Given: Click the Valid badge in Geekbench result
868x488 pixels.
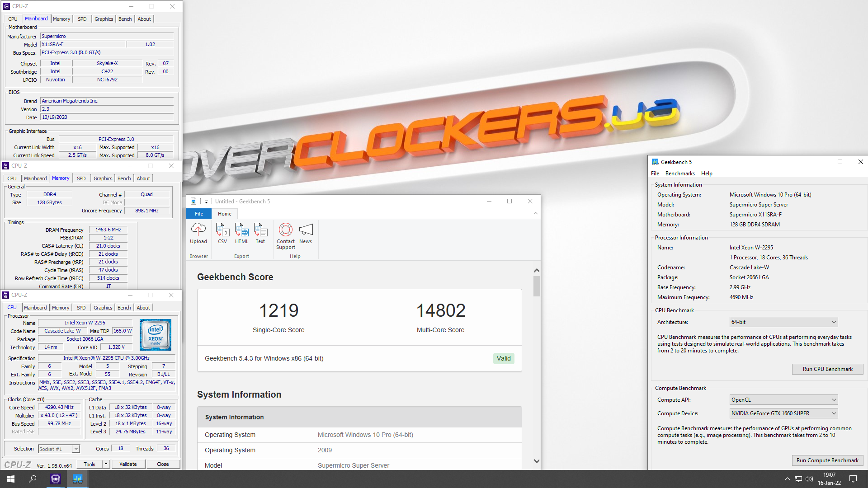Looking at the screenshot, I should [x=504, y=358].
